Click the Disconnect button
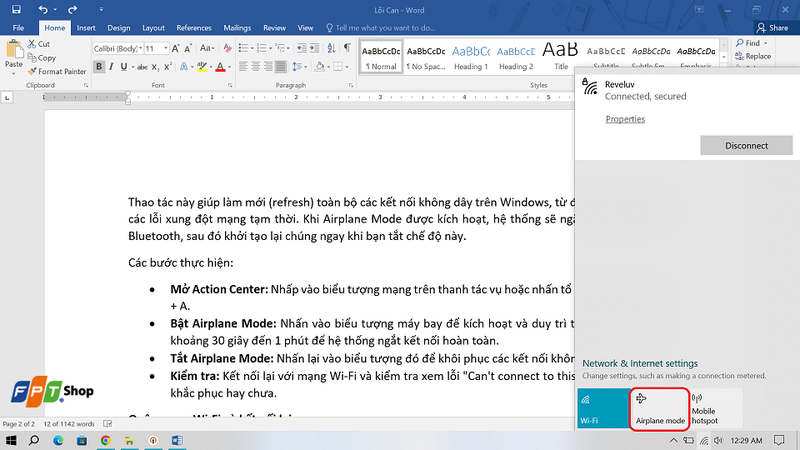 tap(746, 145)
